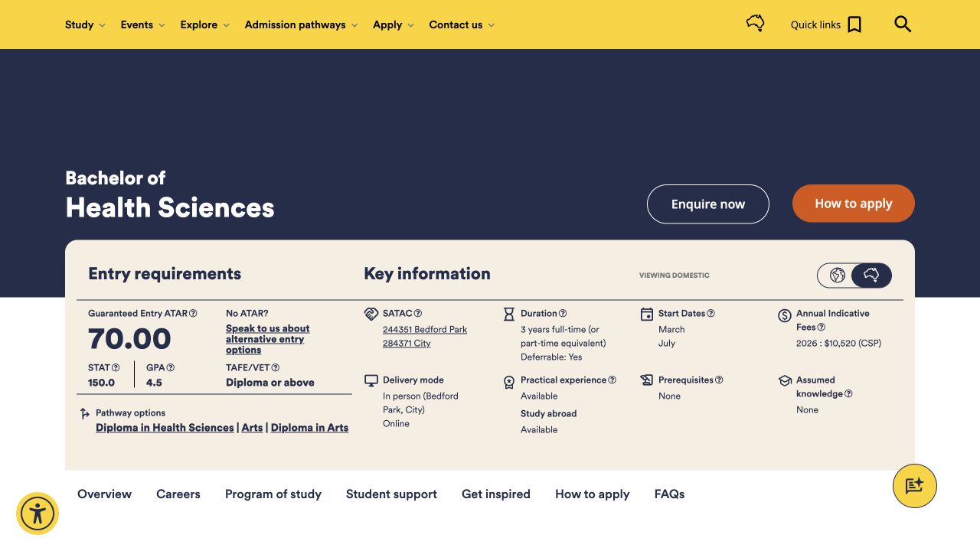Screen dimensions: 980x551
Task: Open Speak to us about alternative entry options
Action: [x=268, y=339]
